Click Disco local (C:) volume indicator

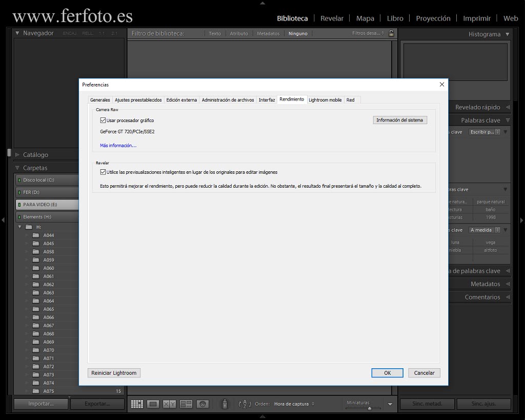coord(19,180)
